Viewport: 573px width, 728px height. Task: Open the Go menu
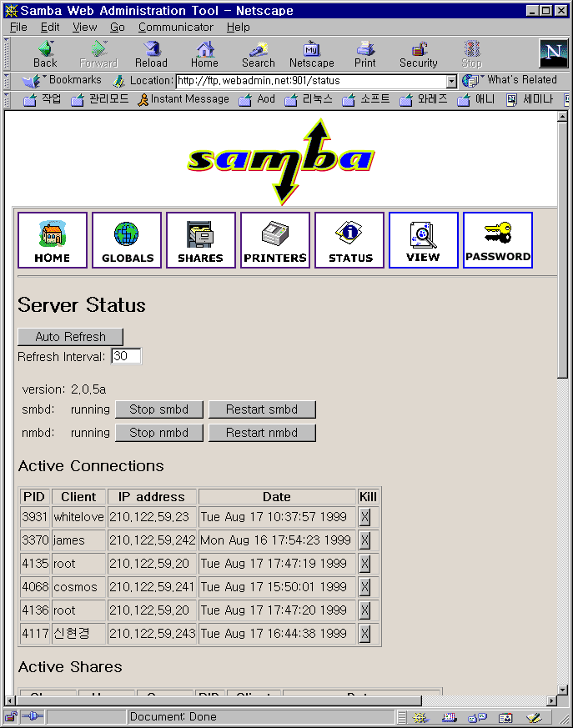[118, 28]
